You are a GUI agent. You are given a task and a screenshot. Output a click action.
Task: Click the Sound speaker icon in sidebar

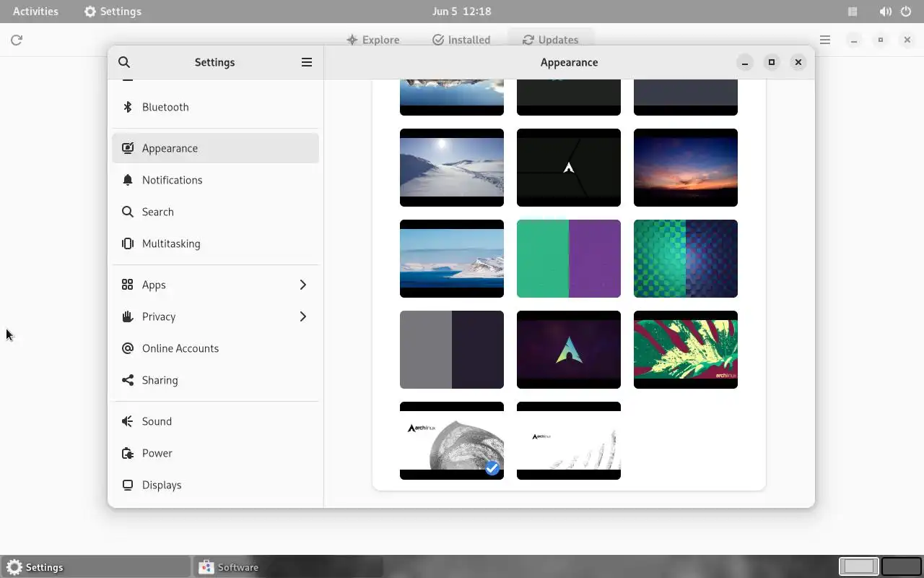pos(128,421)
